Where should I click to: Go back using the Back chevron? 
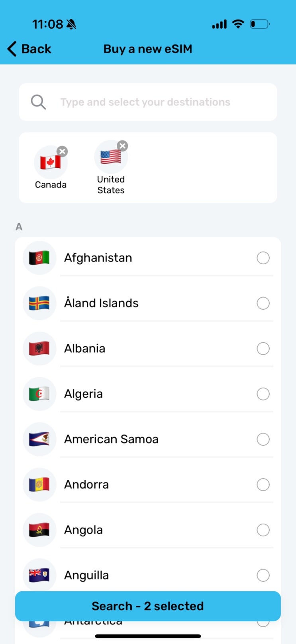(12, 49)
